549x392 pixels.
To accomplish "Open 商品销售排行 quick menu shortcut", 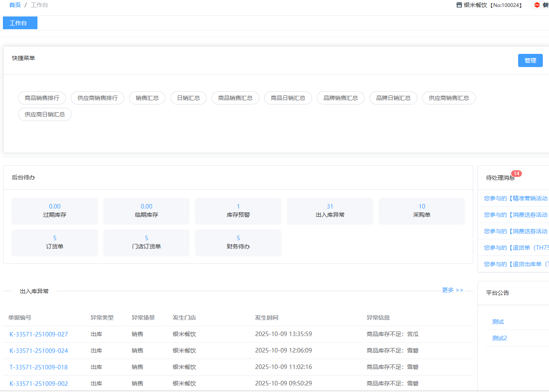I will click(x=42, y=98).
